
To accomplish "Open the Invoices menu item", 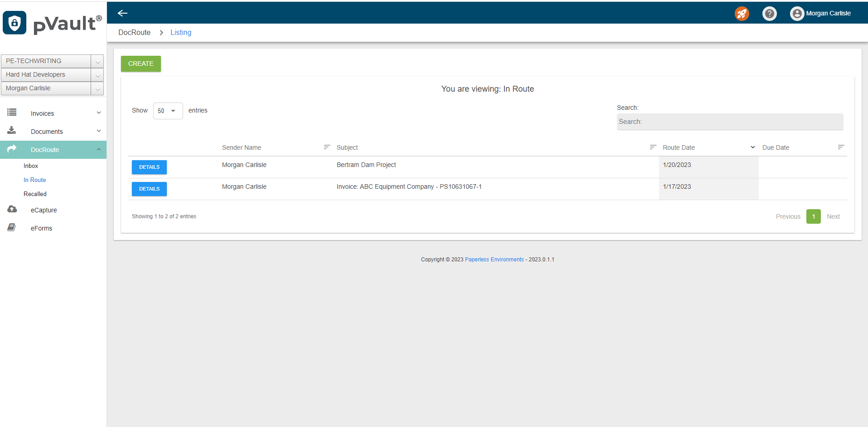I will (42, 113).
